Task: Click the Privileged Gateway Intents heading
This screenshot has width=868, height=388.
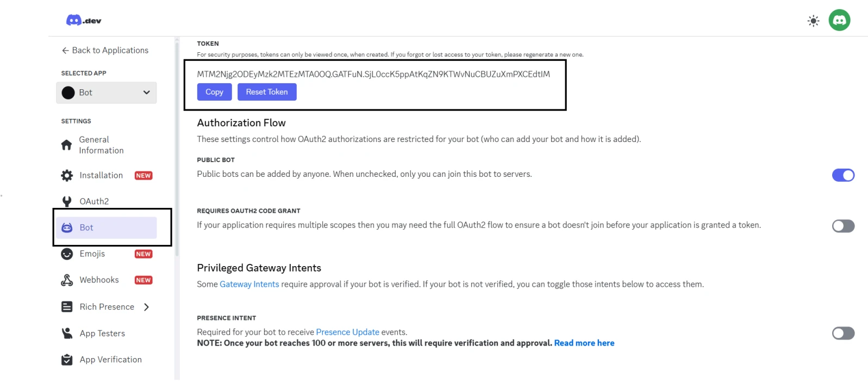Action: tap(259, 268)
